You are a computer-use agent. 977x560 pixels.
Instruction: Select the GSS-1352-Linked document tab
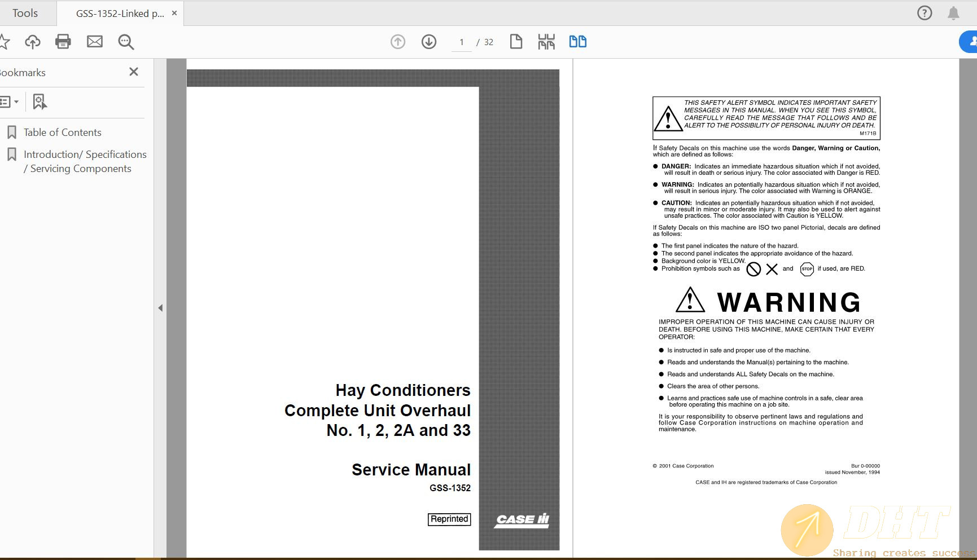coord(120,14)
